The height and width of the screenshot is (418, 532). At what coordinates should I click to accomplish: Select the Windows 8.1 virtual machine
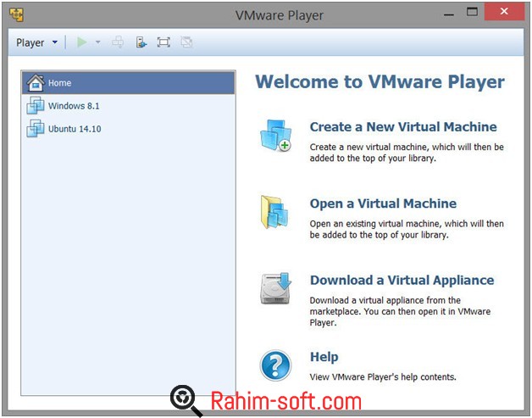(128, 106)
